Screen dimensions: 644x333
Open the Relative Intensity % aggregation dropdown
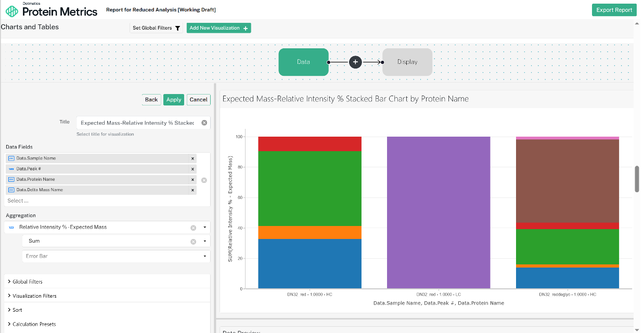click(x=204, y=228)
